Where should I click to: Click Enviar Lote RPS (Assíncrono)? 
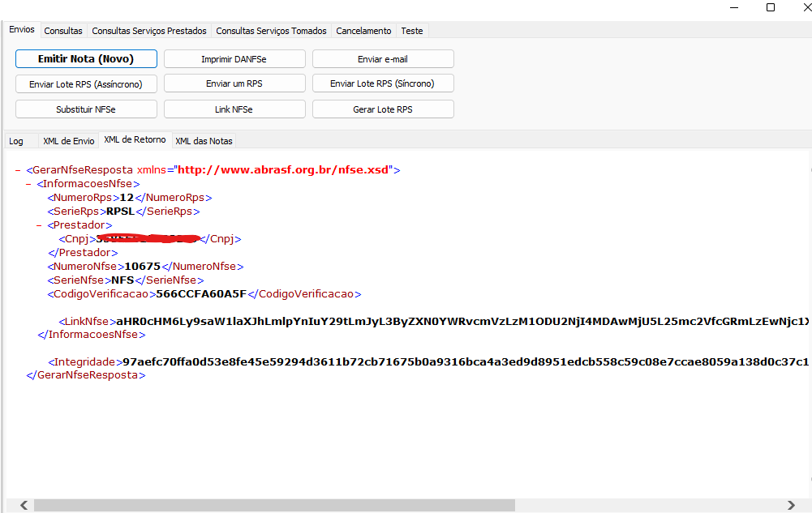(x=86, y=83)
